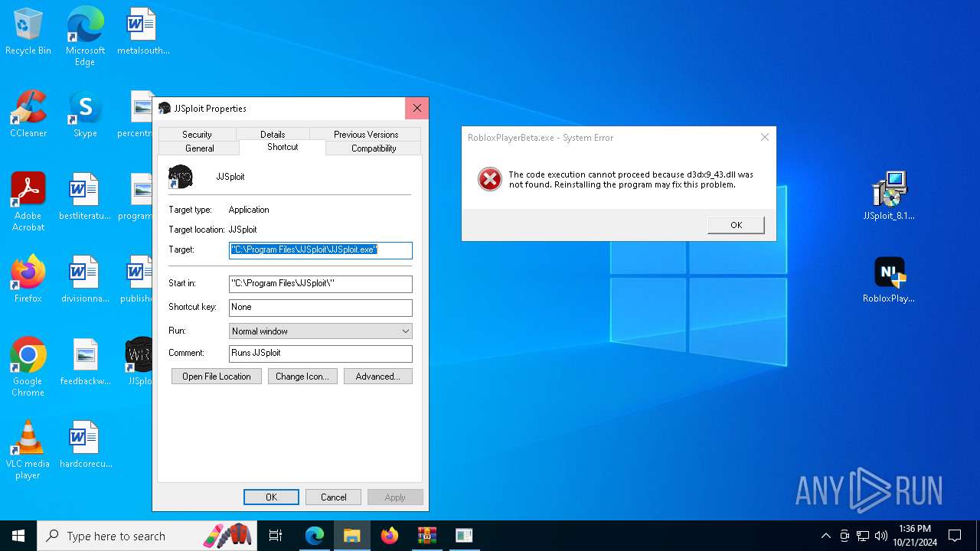Open the rightmost running app taskbar button
This screenshot has height=551, width=980.
click(464, 536)
